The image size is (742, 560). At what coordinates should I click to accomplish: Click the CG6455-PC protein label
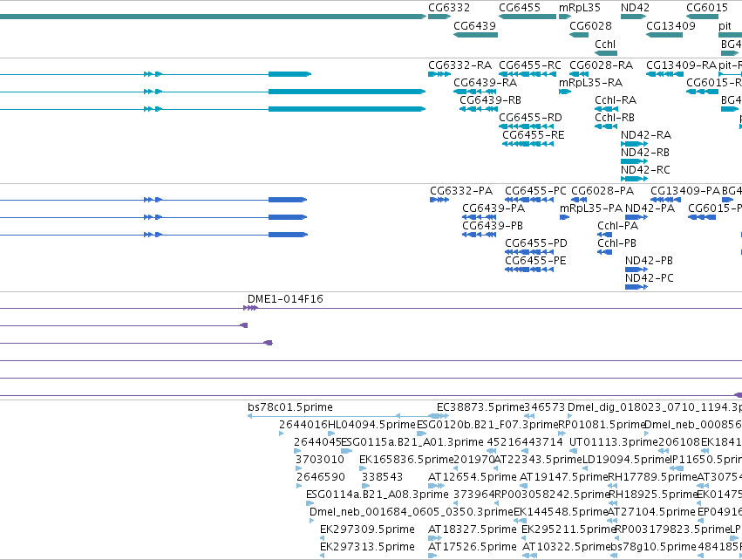click(535, 191)
